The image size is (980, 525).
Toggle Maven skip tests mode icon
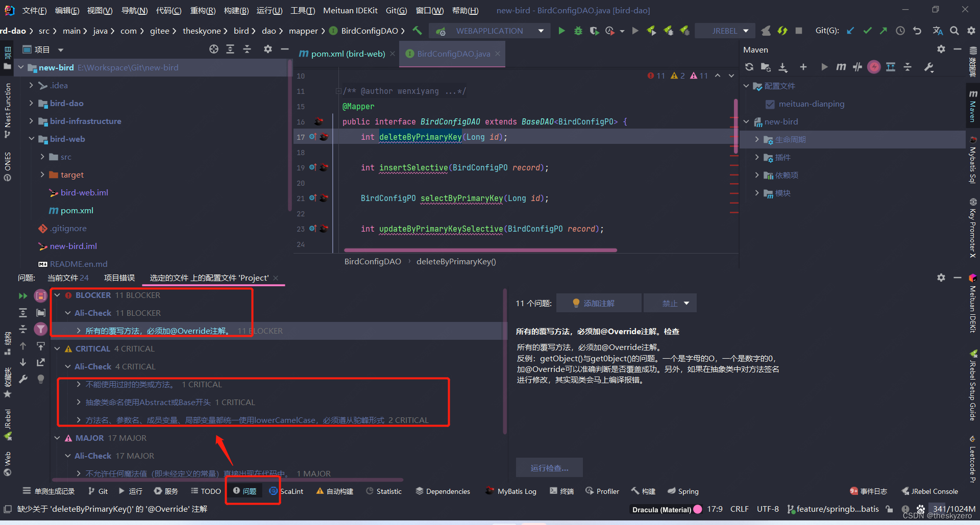pos(874,67)
